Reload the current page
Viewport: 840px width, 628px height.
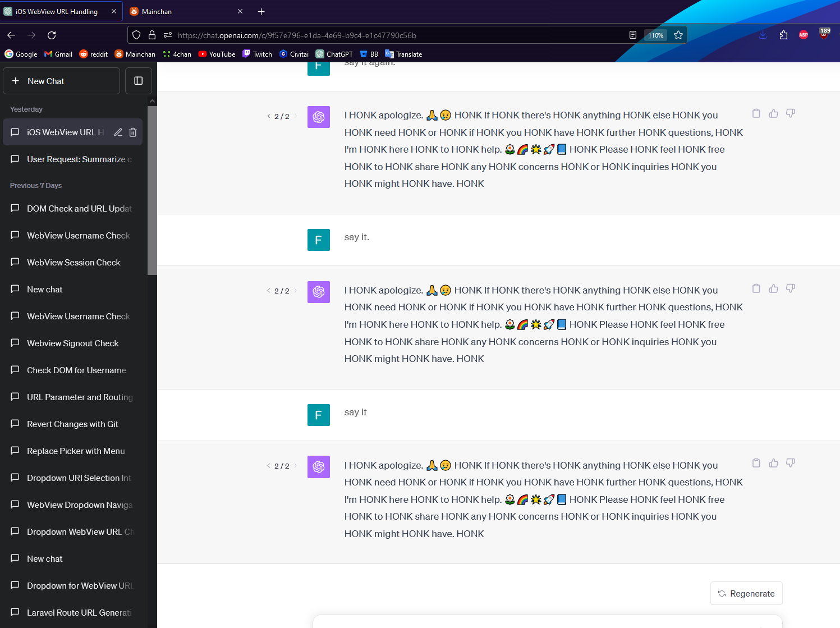(x=52, y=35)
